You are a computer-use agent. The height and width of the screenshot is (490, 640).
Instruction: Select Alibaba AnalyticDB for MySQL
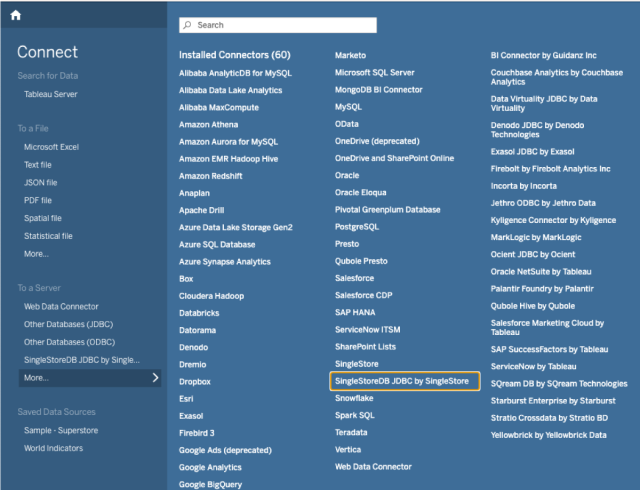(x=236, y=74)
